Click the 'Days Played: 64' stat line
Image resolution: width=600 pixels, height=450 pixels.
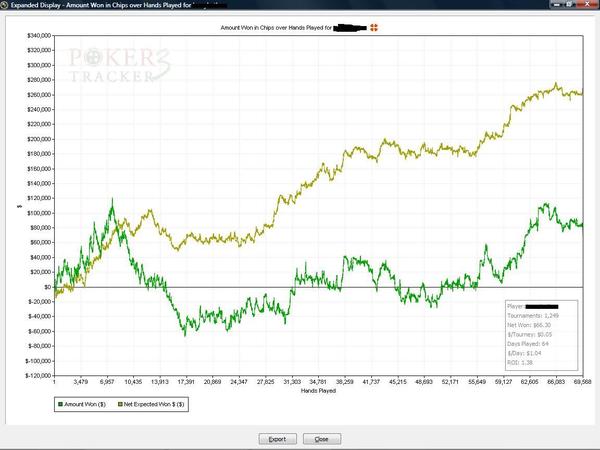[x=528, y=344]
